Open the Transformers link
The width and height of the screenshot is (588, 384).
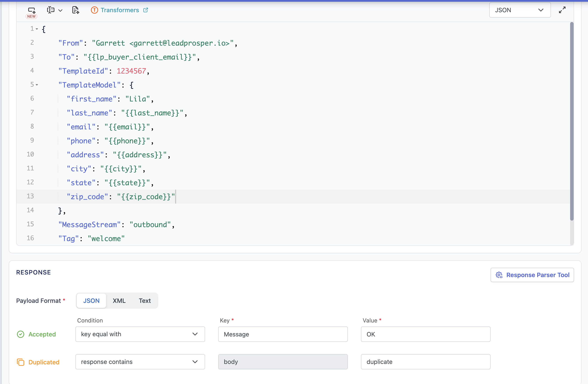pos(120,10)
